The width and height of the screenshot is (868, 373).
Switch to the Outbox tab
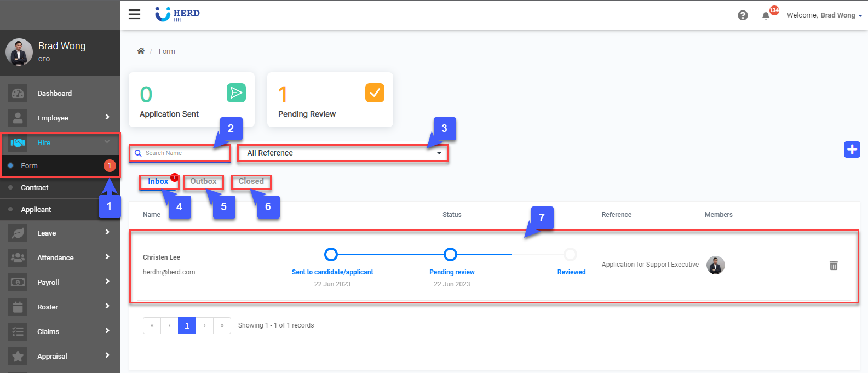tap(203, 181)
